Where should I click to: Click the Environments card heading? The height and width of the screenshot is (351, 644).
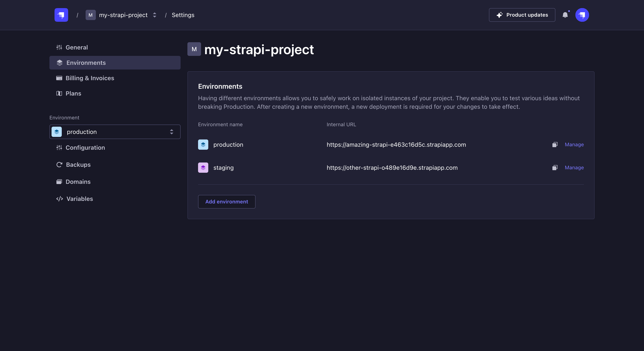(220, 86)
